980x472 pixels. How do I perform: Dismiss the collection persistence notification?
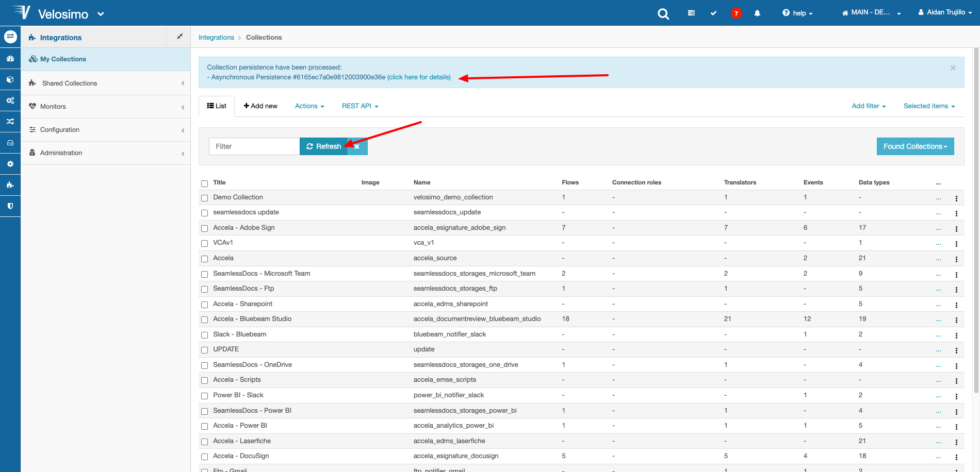click(x=953, y=68)
